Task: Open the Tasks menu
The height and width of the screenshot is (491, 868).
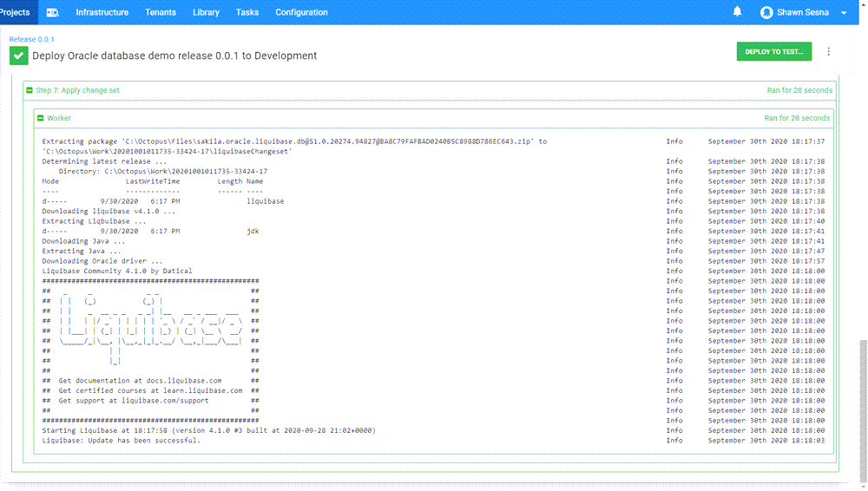Action: coord(247,12)
